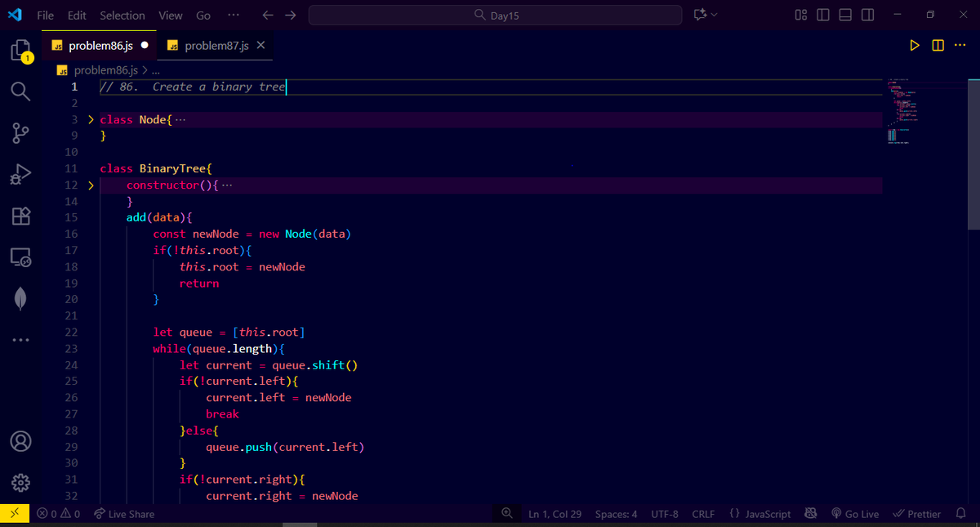980x527 pixels.
Task: Go back with the left arrow
Action: pyautogui.click(x=268, y=16)
